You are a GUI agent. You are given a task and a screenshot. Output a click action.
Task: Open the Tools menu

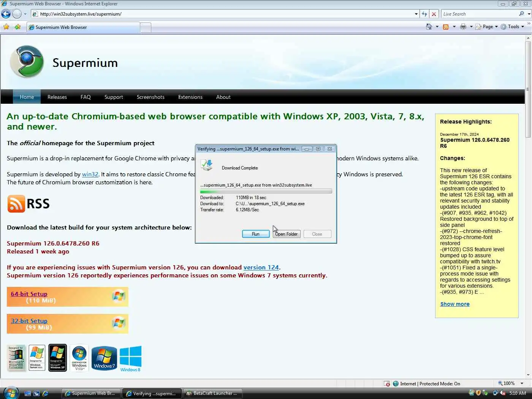(513, 27)
